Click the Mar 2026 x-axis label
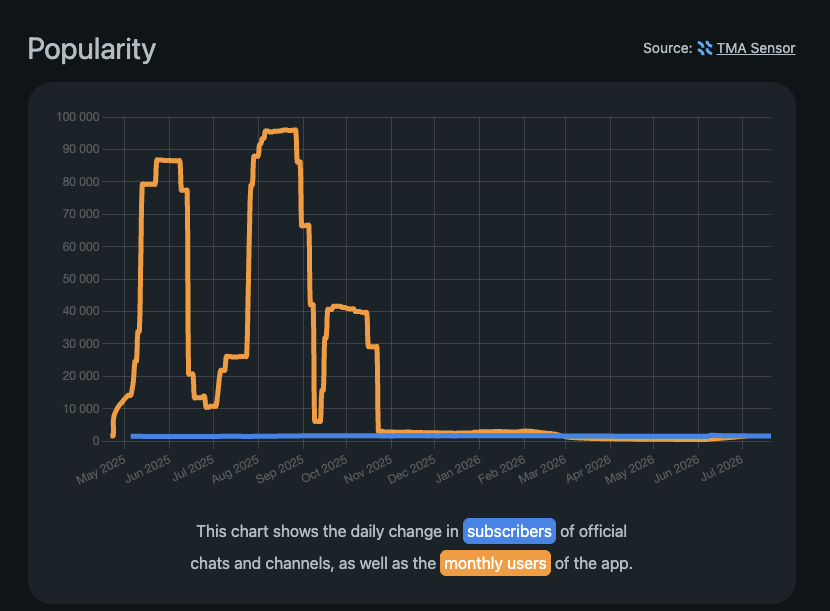The height and width of the screenshot is (611, 830). [542, 470]
